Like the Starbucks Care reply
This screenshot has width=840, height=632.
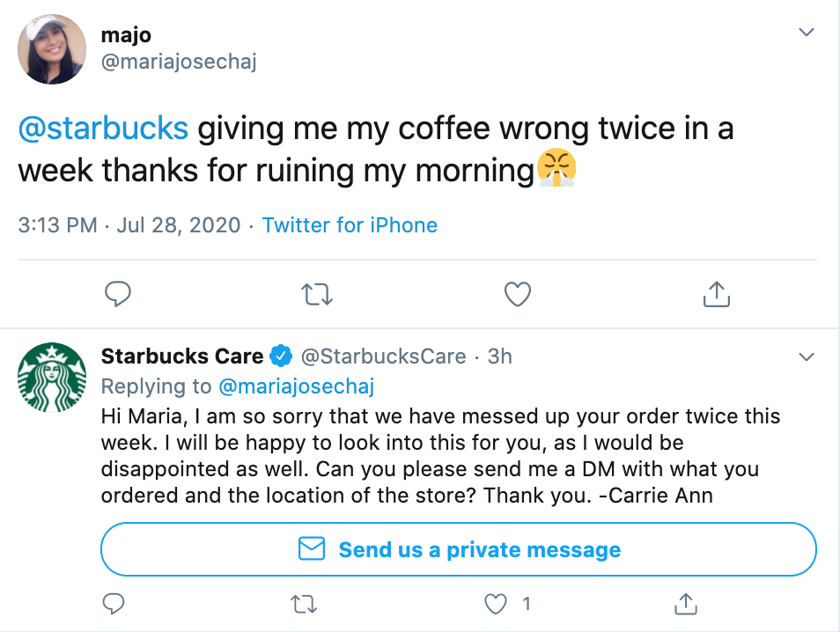pyautogui.click(x=497, y=604)
